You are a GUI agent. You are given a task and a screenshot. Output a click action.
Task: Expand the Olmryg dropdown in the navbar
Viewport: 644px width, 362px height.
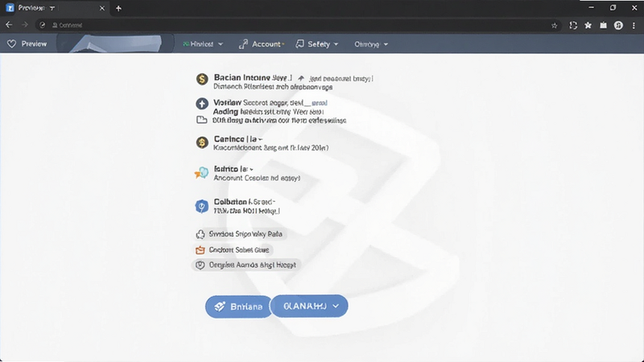click(x=386, y=44)
